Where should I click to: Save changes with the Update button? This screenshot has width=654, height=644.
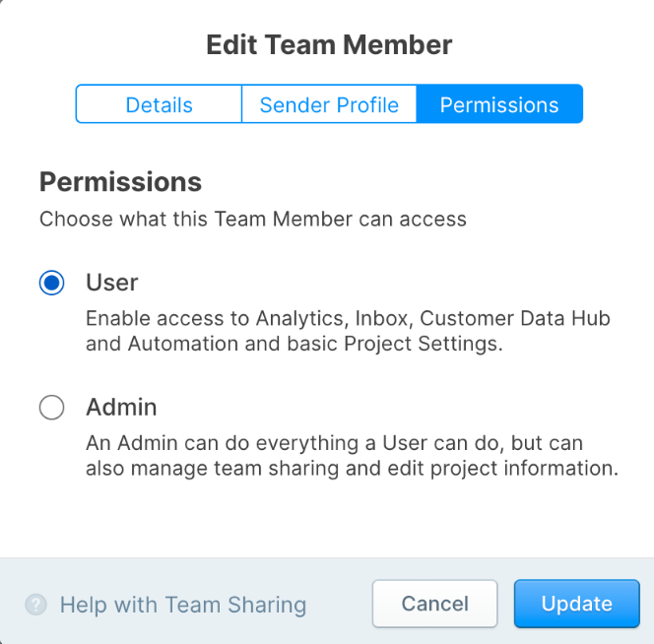pos(577,604)
